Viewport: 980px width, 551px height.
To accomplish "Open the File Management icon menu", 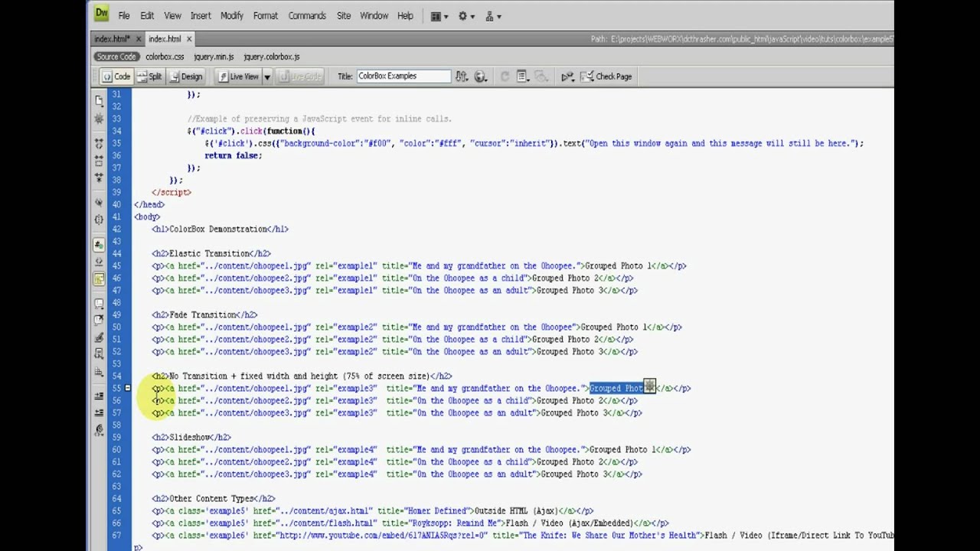I will [x=462, y=77].
